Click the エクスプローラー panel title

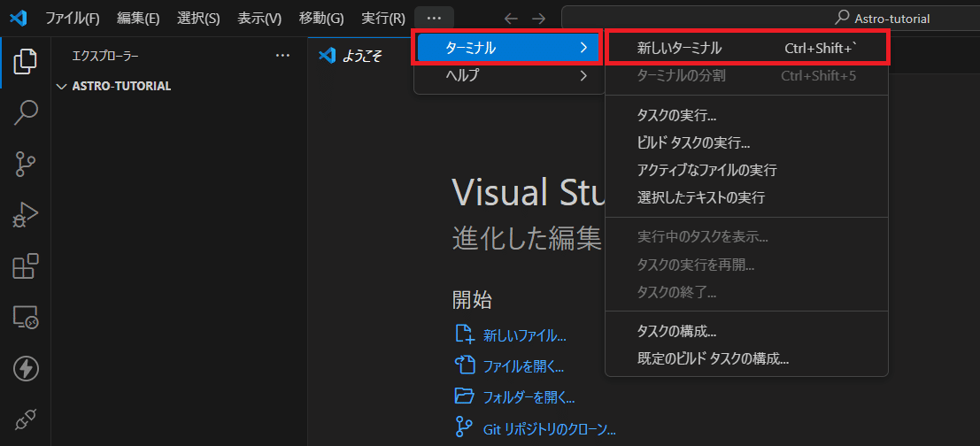click(105, 56)
